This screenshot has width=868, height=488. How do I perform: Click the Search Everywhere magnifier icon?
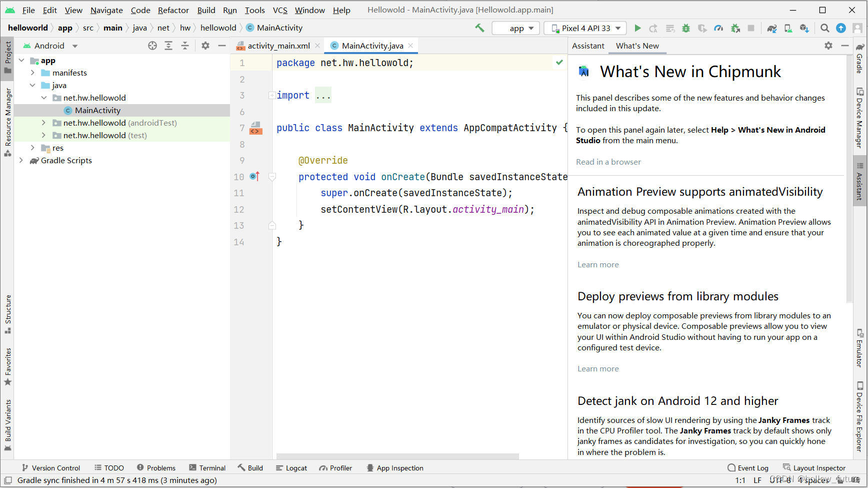click(825, 28)
